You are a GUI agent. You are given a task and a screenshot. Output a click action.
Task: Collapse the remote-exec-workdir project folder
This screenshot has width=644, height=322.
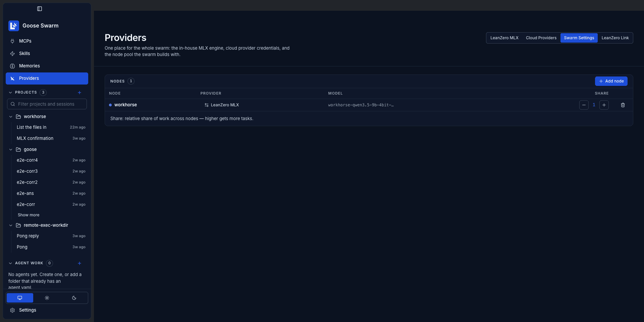pos(11,225)
